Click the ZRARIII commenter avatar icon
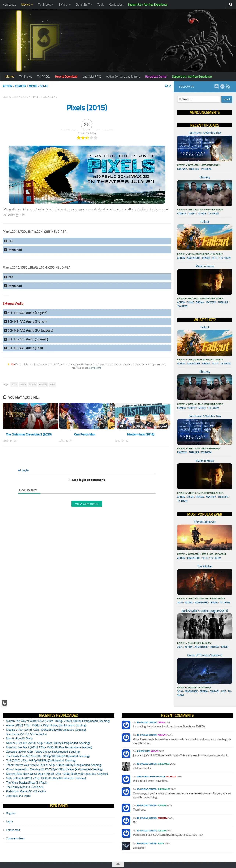The image size is (236, 868). click(126, 725)
